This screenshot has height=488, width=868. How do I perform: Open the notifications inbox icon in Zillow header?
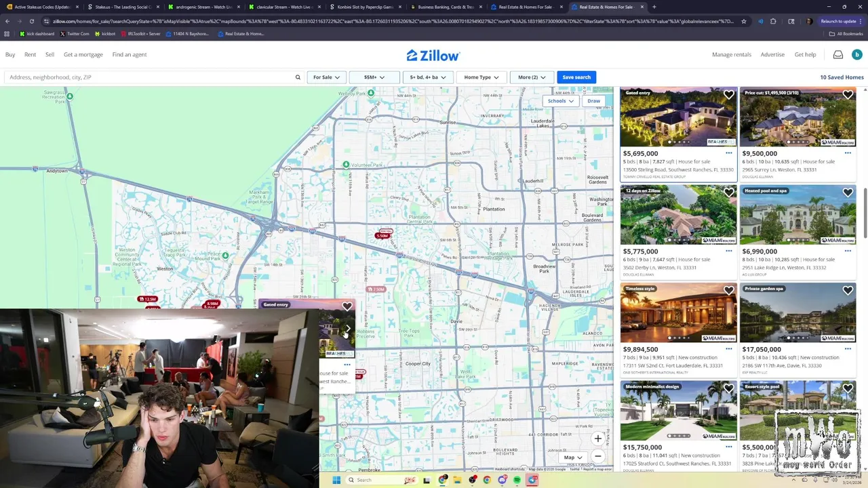click(x=838, y=55)
